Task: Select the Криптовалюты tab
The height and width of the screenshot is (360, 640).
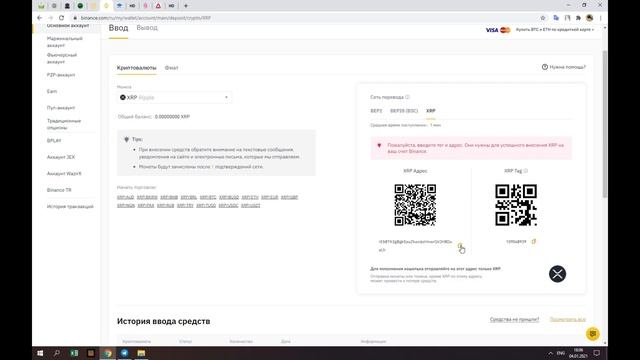Action: [136, 68]
